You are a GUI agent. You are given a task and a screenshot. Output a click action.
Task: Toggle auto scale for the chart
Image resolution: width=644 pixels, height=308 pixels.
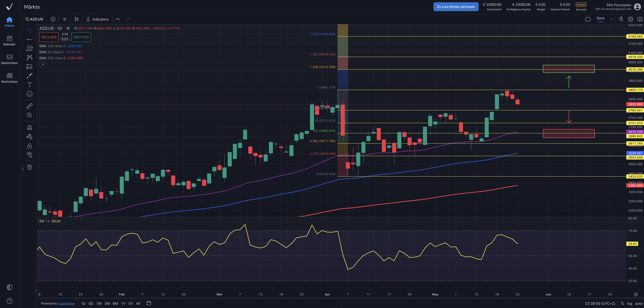638,303
